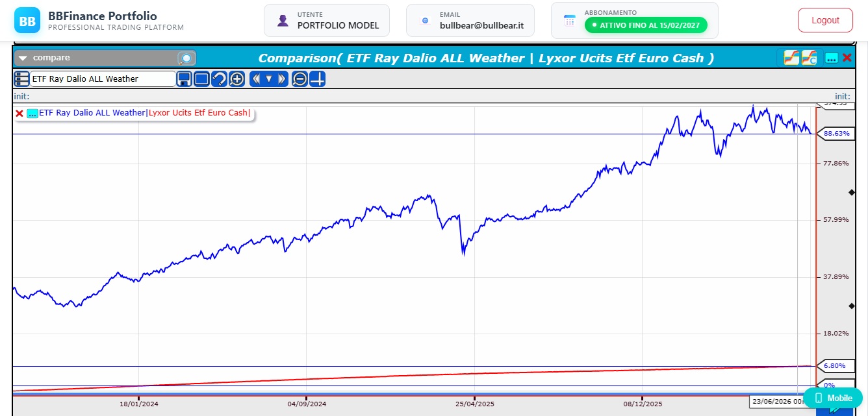868x416 pixels.
Task: Zoom in with the plus magnifier
Action: 236,79
